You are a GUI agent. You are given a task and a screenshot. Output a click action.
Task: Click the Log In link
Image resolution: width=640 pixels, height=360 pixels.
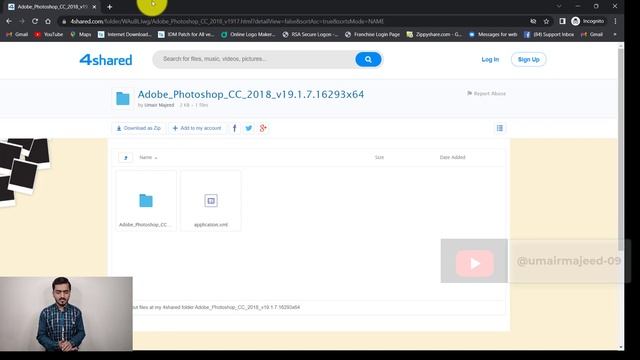(490, 60)
